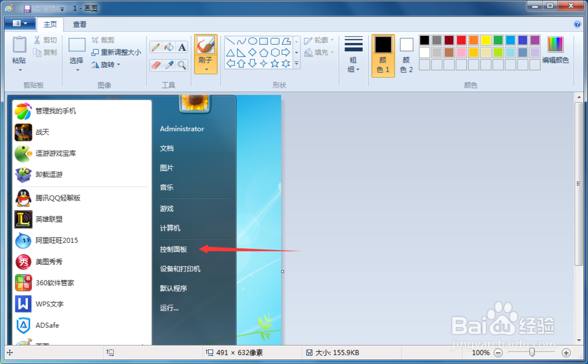Open the Size (粗细) thickness dropdown
588x364 pixels.
353,54
